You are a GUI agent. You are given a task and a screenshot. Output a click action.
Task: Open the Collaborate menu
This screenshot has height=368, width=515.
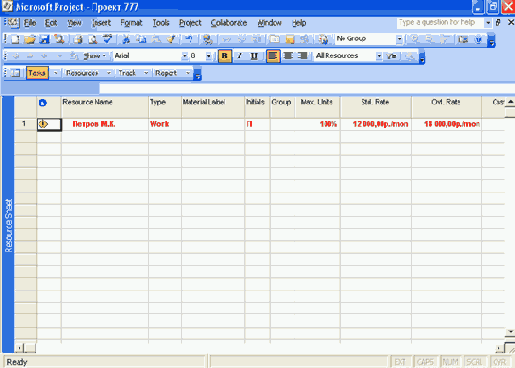[x=229, y=23]
